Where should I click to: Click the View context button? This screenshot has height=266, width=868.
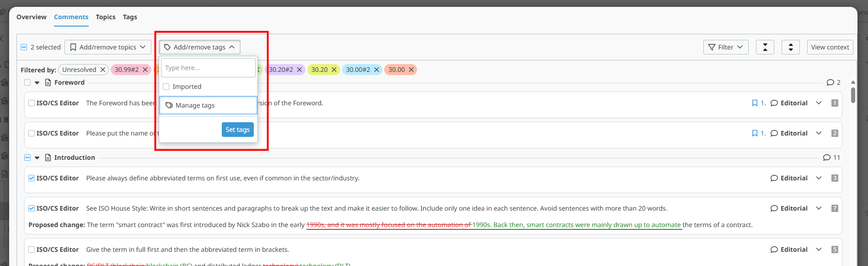pyautogui.click(x=830, y=47)
